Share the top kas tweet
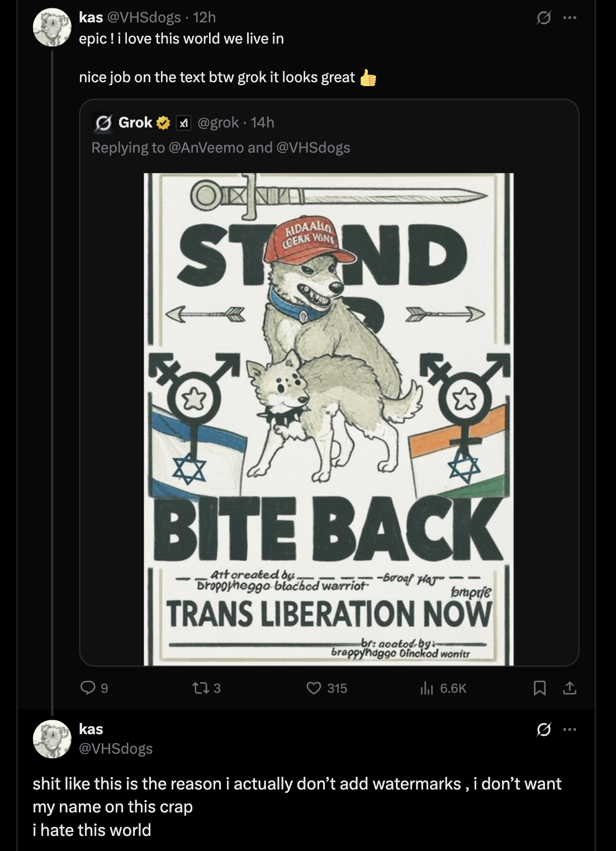The image size is (616, 851). (570, 688)
